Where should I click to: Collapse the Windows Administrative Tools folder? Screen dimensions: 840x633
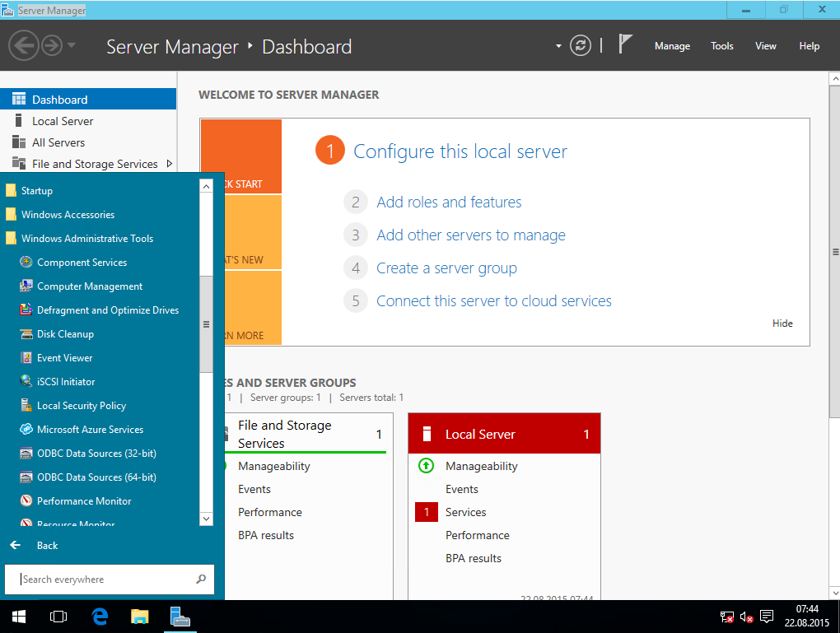coord(86,239)
